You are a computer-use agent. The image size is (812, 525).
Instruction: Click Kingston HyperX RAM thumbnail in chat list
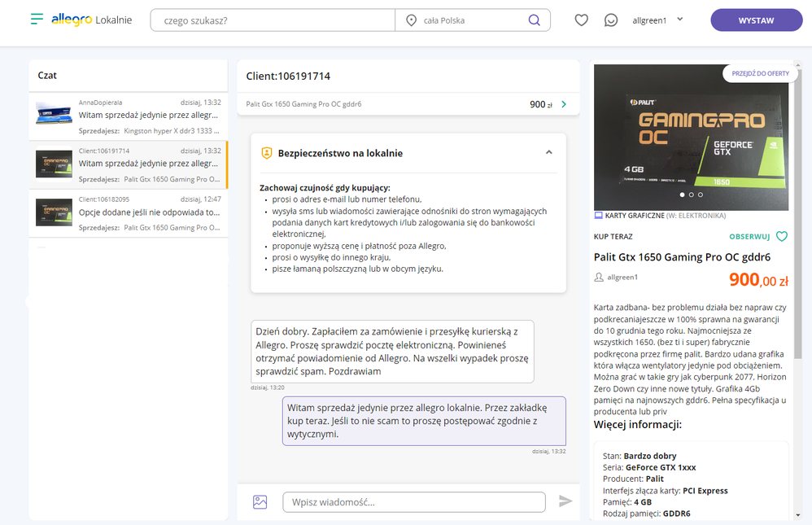[54, 112]
